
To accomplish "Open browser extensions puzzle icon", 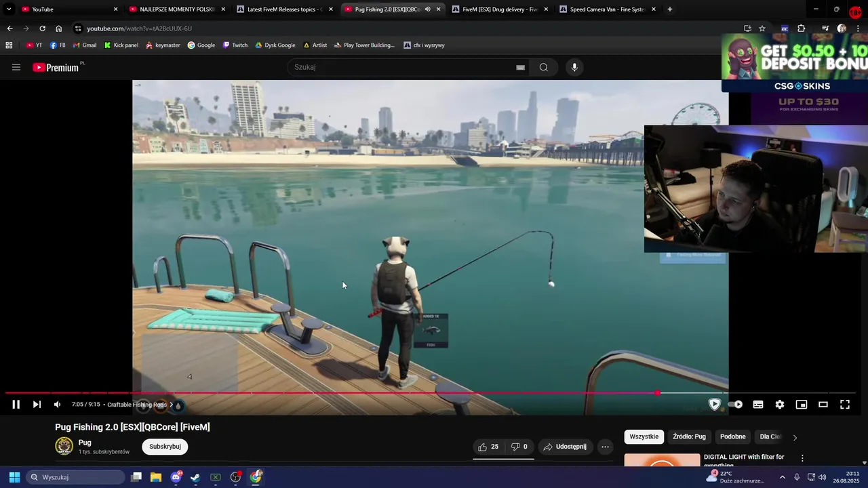I will (x=802, y=28).
